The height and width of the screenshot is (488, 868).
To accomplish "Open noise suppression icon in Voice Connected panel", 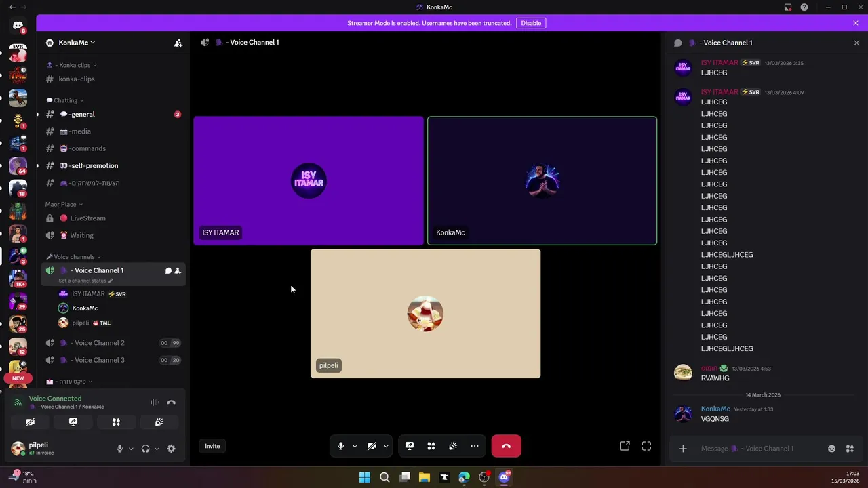I will [155, 402].
